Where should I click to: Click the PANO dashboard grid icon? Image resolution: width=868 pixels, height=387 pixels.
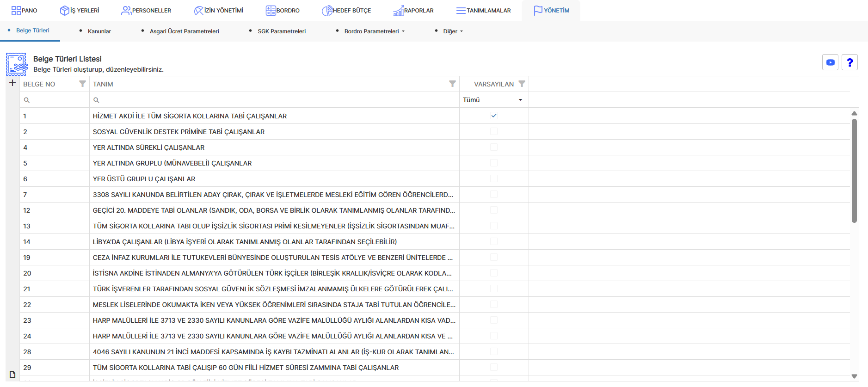pyautogui.click(x=16, y=11)
